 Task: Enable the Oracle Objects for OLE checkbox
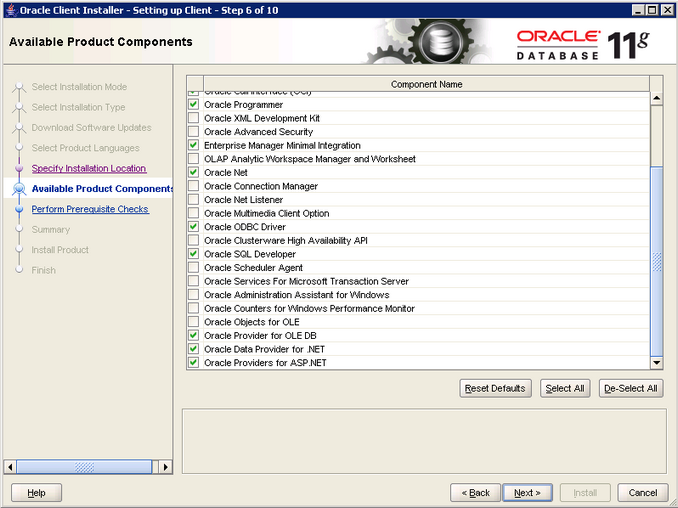[x=193, y=322]
